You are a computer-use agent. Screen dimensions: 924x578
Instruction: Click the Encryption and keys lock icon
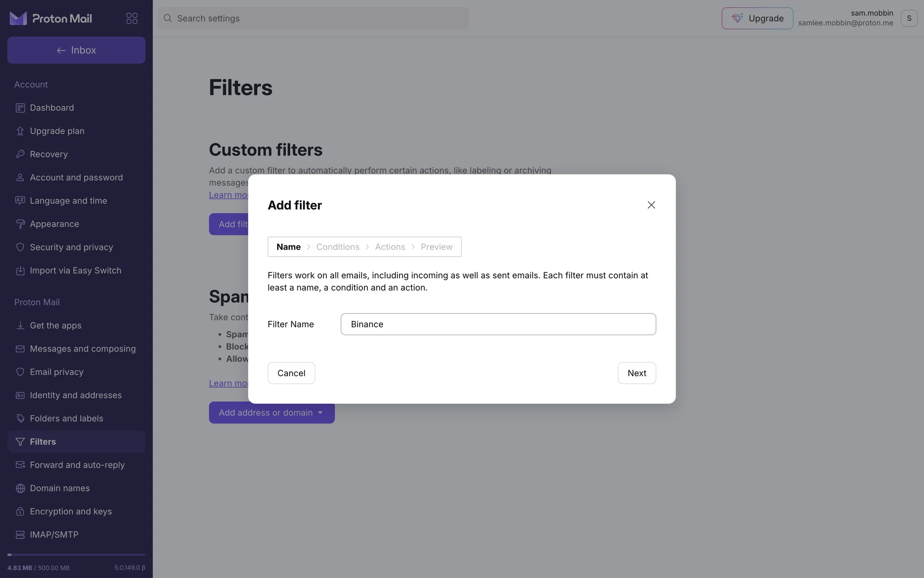[x=20, y=512]
